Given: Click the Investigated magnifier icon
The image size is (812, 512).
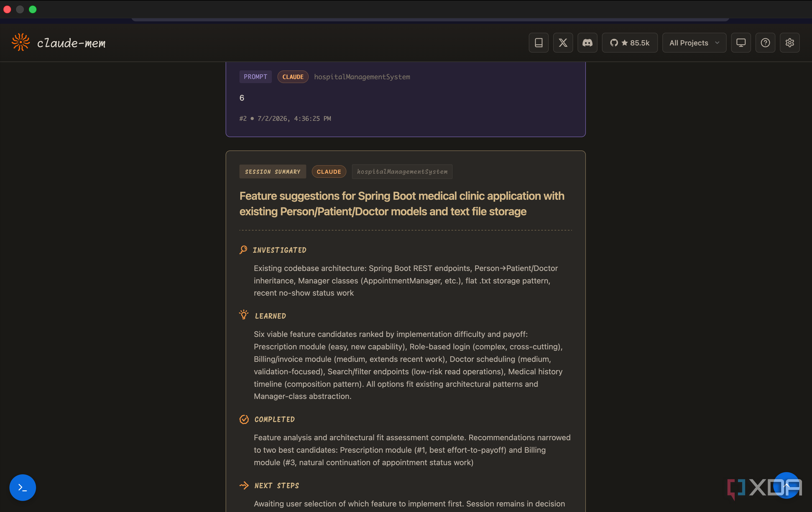Looking at the screenshot, I should tap(243, 250).
